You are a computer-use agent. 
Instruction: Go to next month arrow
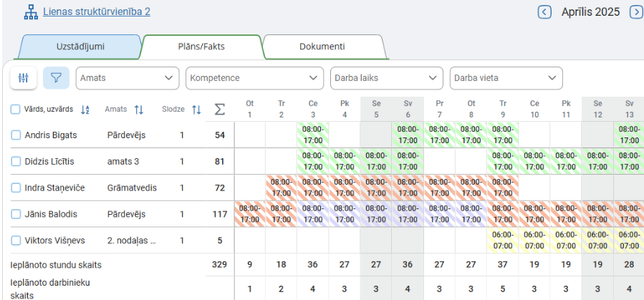click(635, 11)
